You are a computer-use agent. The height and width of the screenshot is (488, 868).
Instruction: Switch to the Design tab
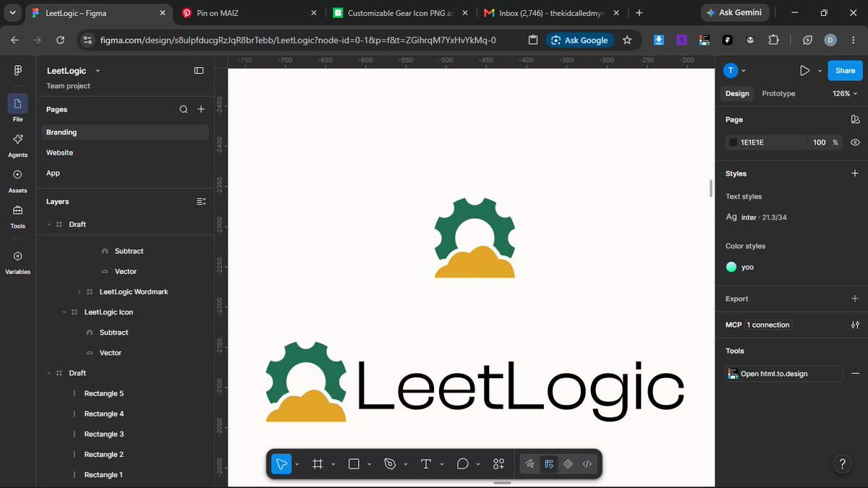click(737, 94)
